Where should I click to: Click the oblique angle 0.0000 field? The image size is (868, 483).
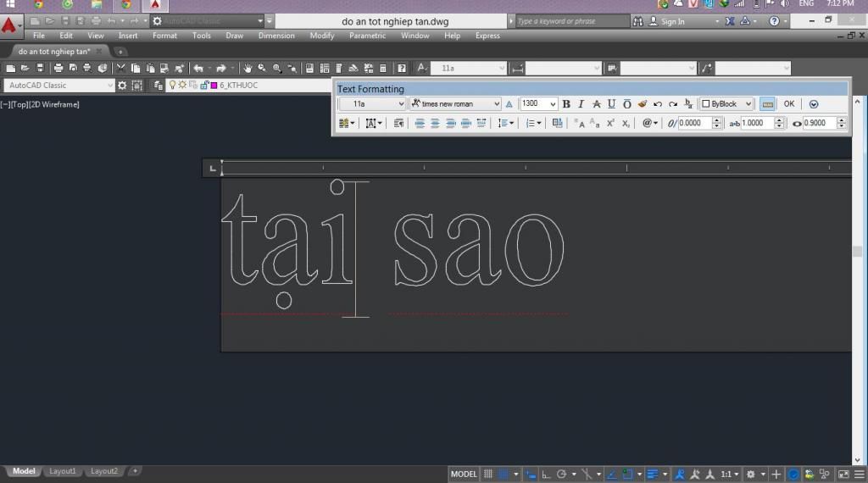coord(694,123)
